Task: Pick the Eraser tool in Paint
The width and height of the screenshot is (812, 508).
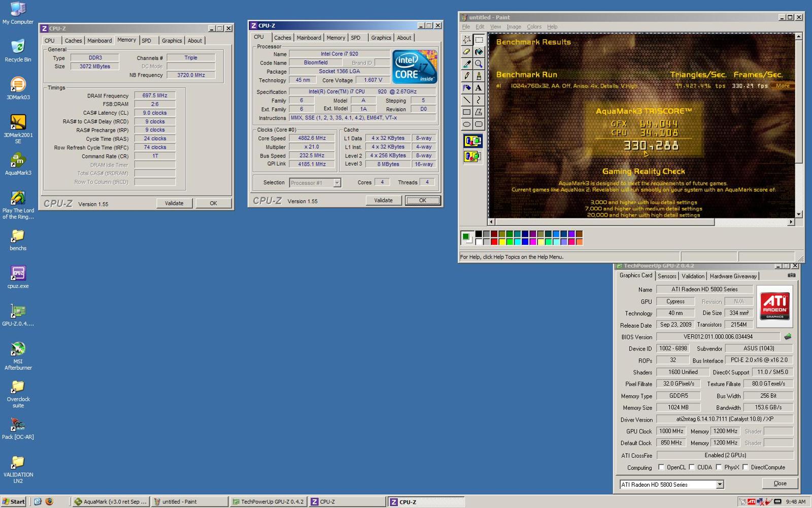Action: tap(466, 52)
